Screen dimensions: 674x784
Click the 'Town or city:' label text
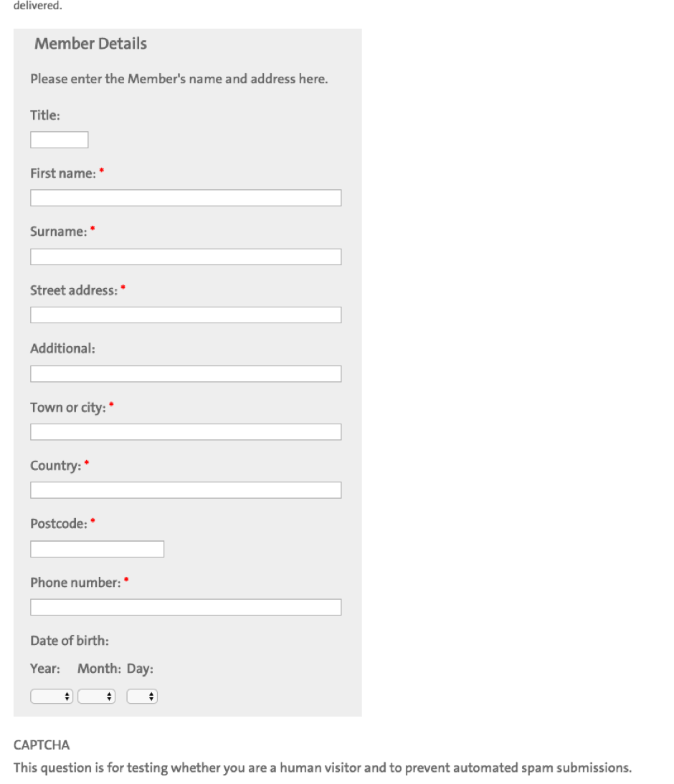click(x=67, y=407)
